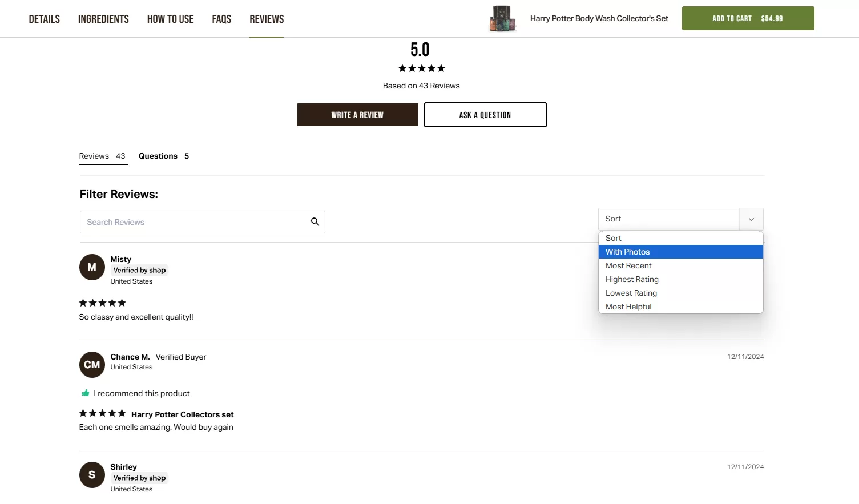Pick Most Helpful sorting option

tap(680, 307)
